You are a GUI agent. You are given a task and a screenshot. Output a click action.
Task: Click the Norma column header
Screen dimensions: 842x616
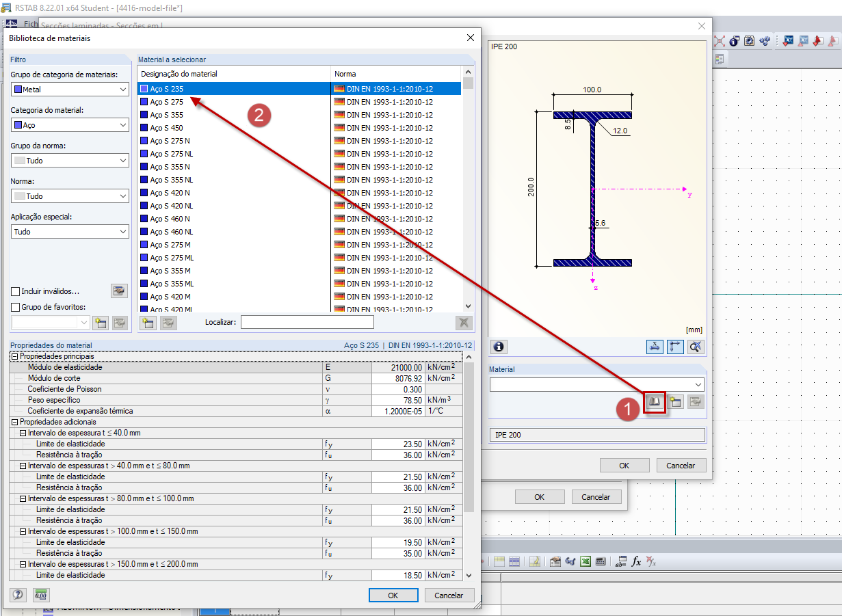pos(397,74)
